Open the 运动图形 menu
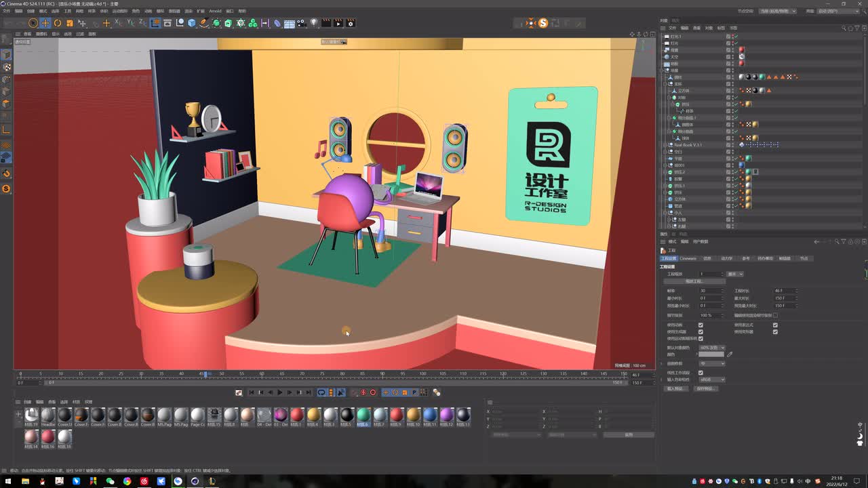 point(119,11)
